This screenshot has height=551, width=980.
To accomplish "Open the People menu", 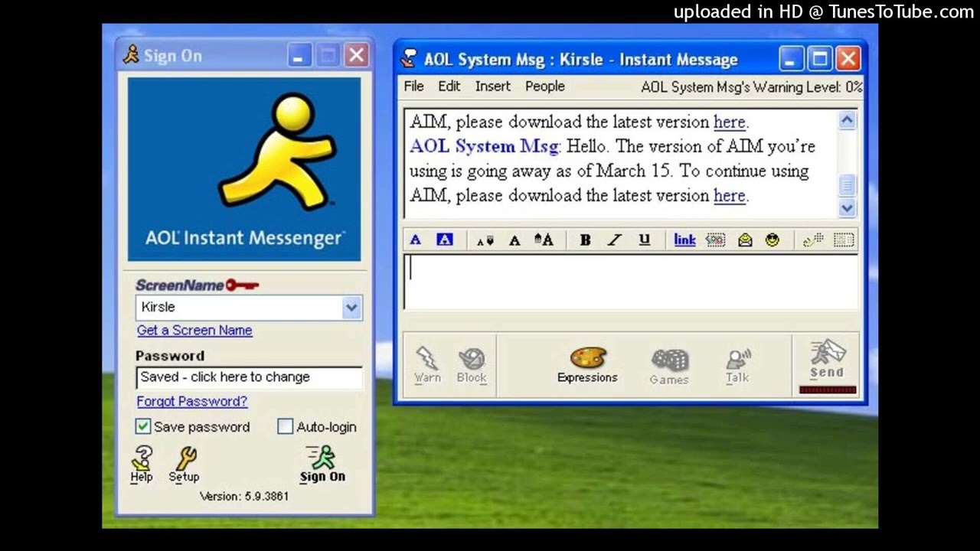I will 545,86.
